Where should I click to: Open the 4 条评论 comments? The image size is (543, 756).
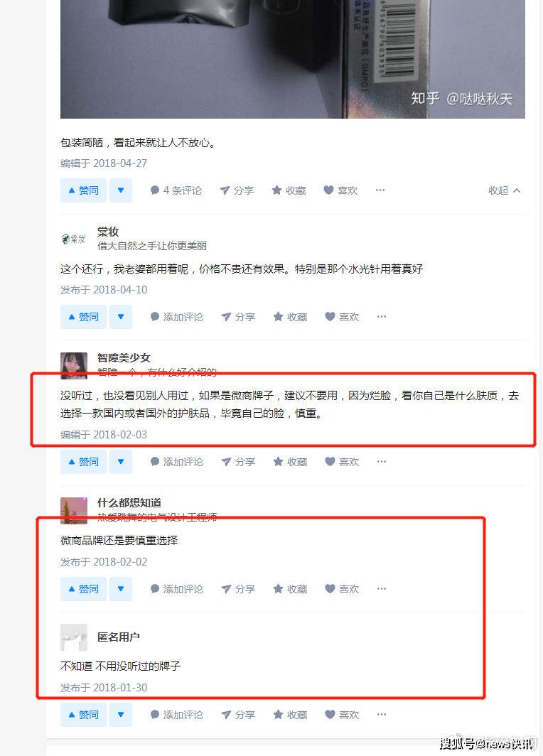[x=176, y=190]
